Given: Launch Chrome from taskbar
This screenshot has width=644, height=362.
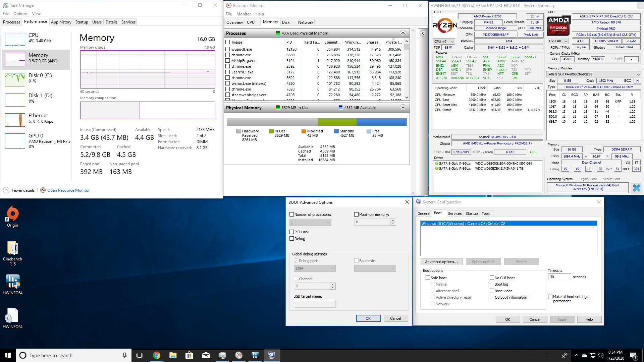Looking at the screenshot, I should tap(156, 355).
